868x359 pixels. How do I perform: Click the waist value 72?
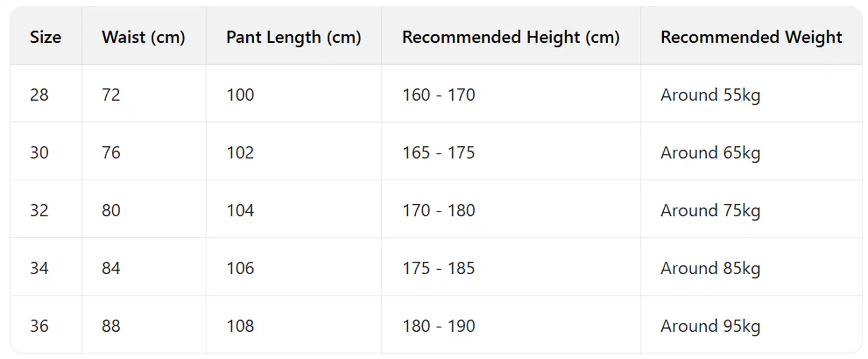(111, 95)
